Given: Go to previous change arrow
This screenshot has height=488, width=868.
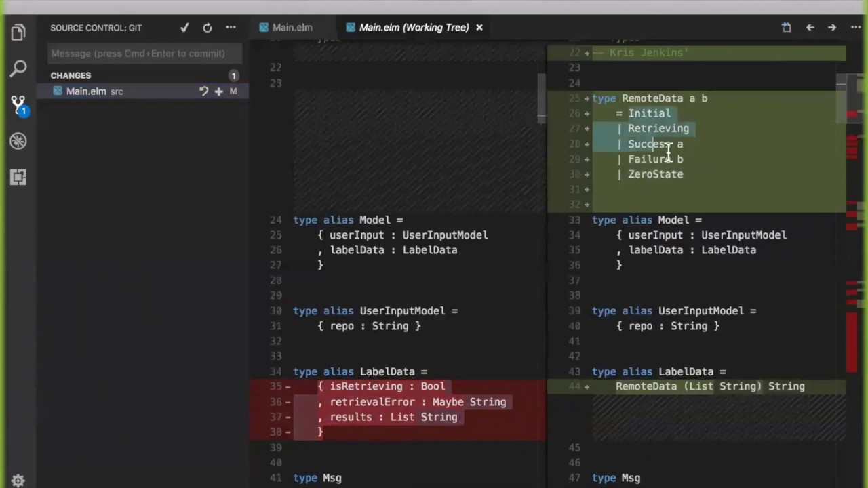Looking at the screenshot, I should point(810,28).
